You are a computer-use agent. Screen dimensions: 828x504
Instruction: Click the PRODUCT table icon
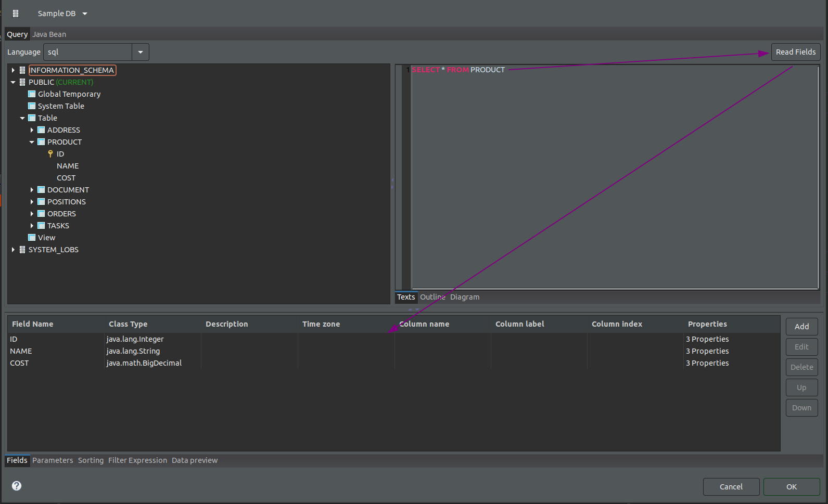tap(41, 142)
